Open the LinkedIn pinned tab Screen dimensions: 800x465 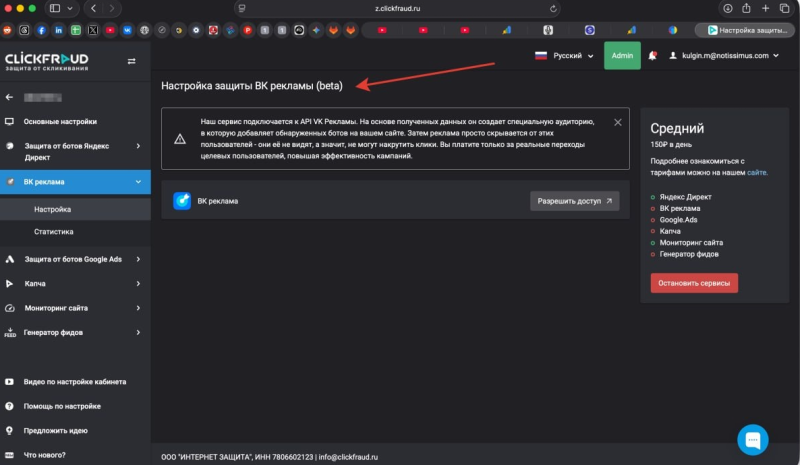59,30
